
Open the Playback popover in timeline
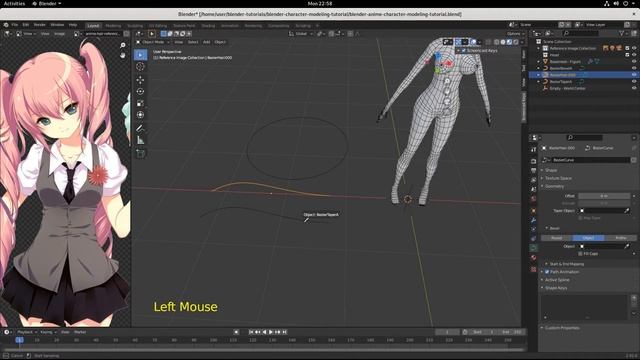point(27,332)
